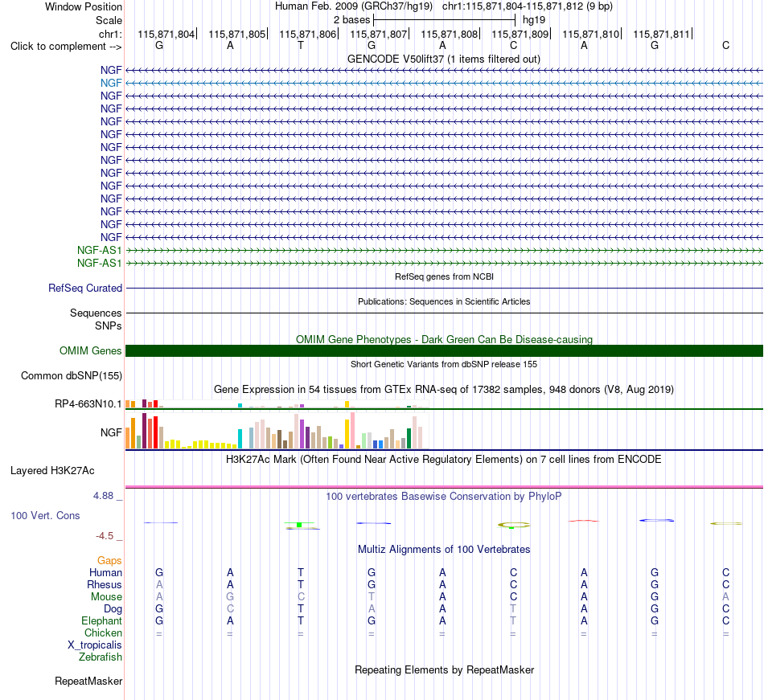The image size is (764, 700).
Task: Click the red PhyloP conservation mark
Action: click(584, 521)
